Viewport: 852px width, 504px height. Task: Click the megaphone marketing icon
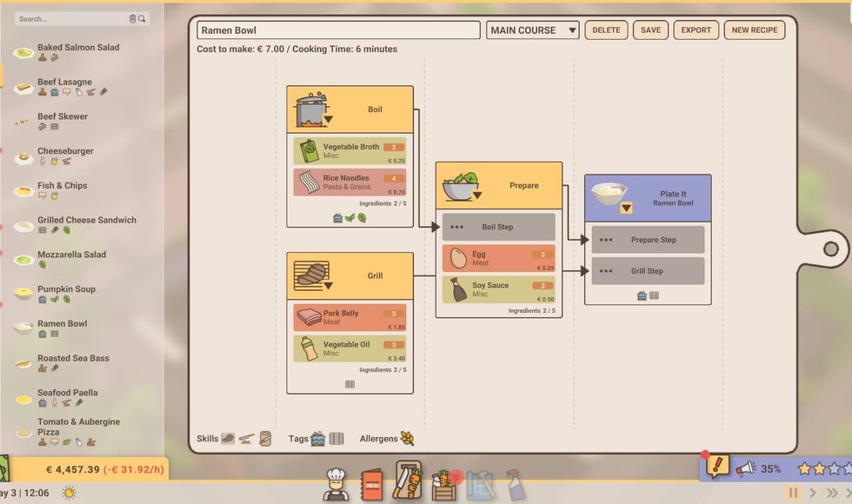[x=746, y=468]
